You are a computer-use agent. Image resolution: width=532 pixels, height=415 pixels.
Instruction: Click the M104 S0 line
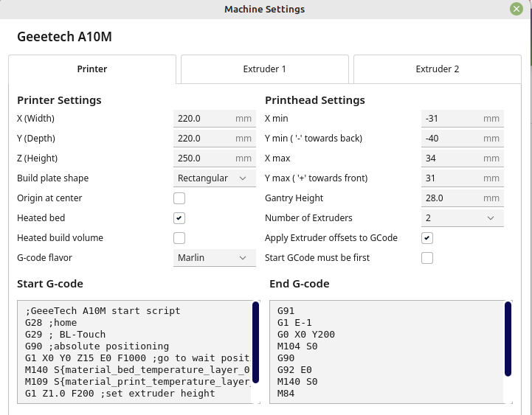(297, 346)
